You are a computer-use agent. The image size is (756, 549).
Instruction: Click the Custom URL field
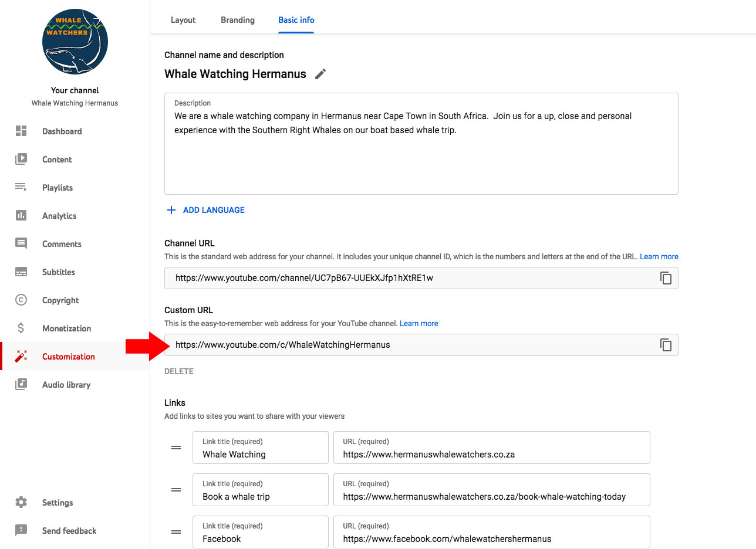point(421,345)
